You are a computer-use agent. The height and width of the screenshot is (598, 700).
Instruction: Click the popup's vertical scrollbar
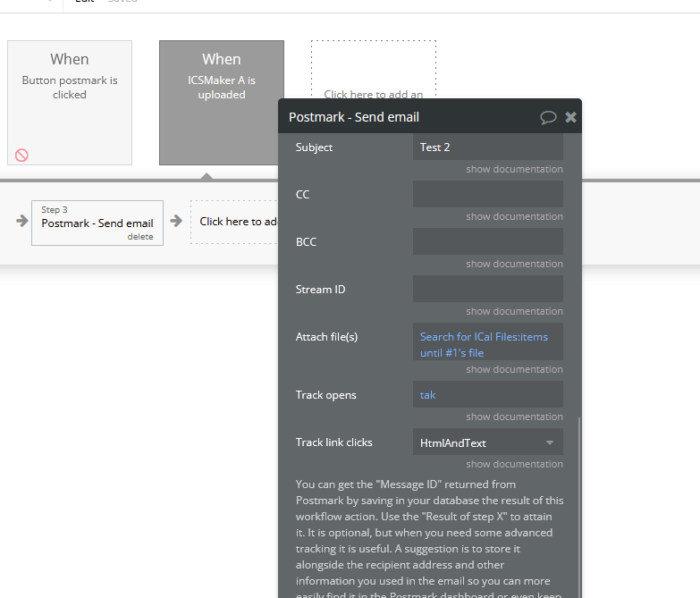[579, 508]
